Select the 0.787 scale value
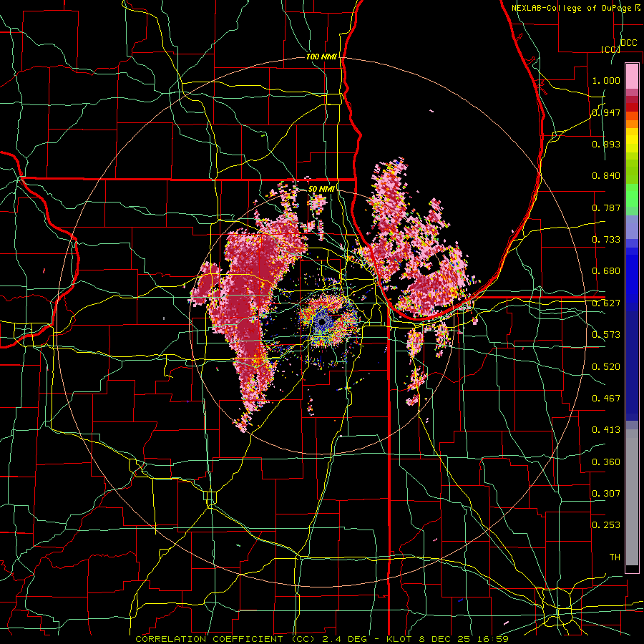 point(606,208)
